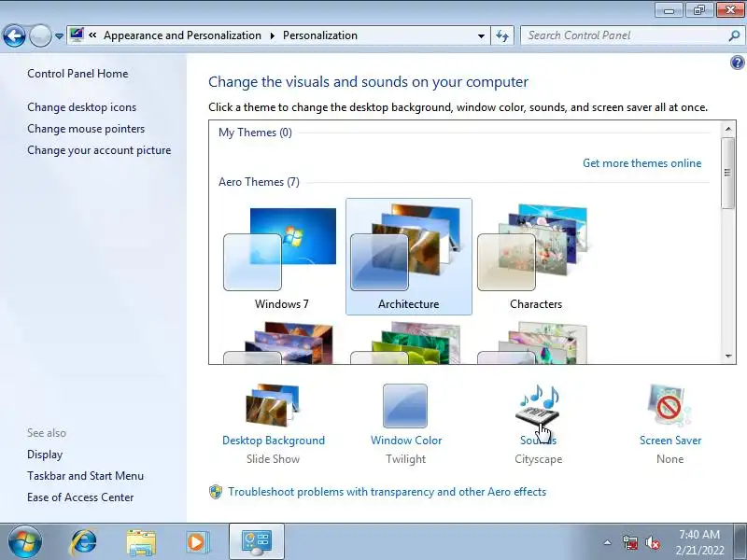Open Windows Explorer folder on taskbar

pyautogui.click(x=141, y=543)
